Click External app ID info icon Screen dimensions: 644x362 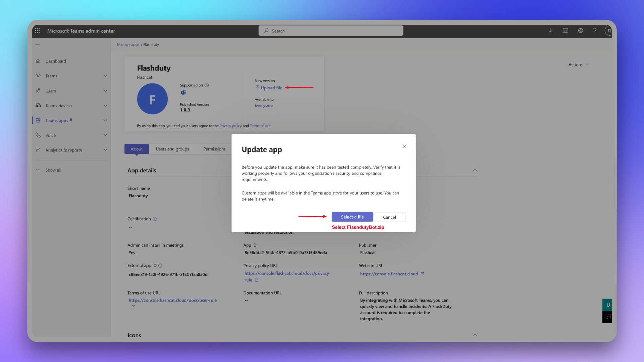(160, 266)
